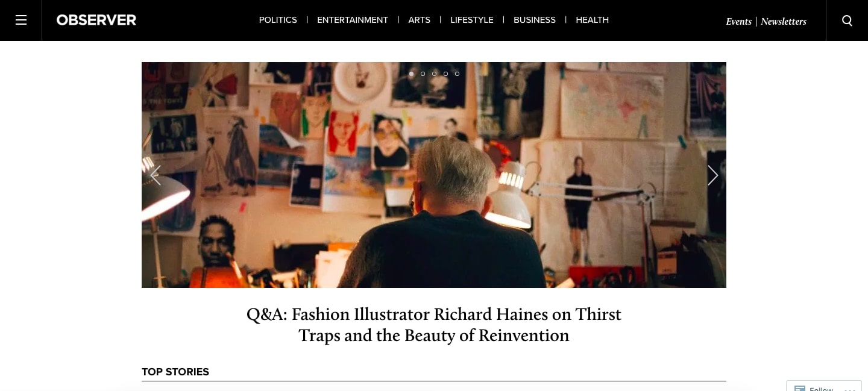Go to the Arts section

click(420, 20)
